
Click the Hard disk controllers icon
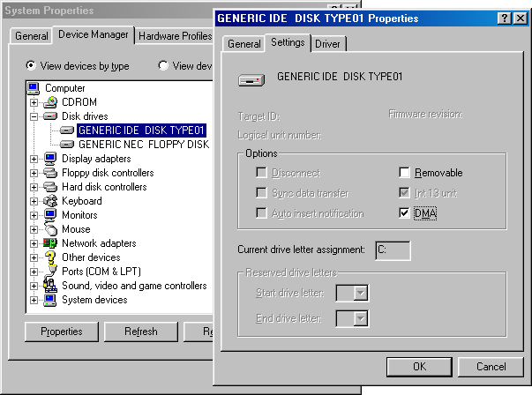(50, 187)
